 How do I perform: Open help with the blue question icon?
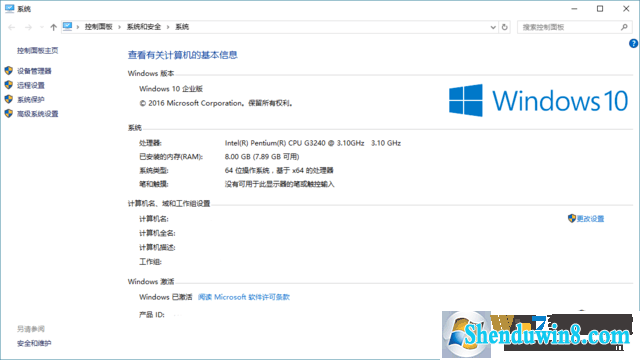[633, 43]
